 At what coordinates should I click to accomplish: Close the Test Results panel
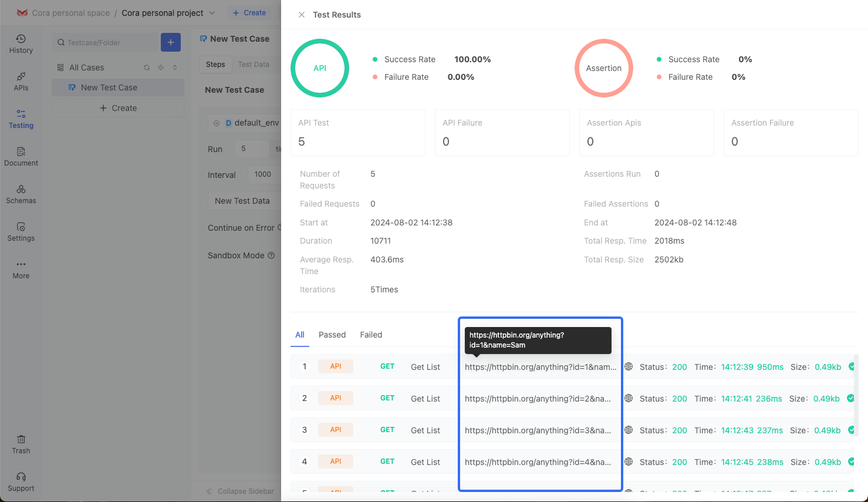(302, 15)
